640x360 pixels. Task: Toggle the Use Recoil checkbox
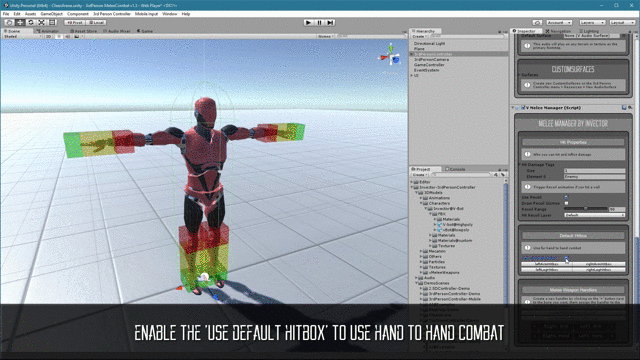click(x=566, y=197)
